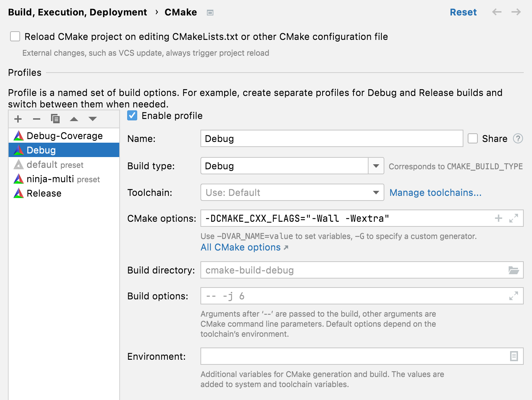Remove the selected CMake profile
The height and width of the screenshot is (400, 532).
[x=37, y=119]
